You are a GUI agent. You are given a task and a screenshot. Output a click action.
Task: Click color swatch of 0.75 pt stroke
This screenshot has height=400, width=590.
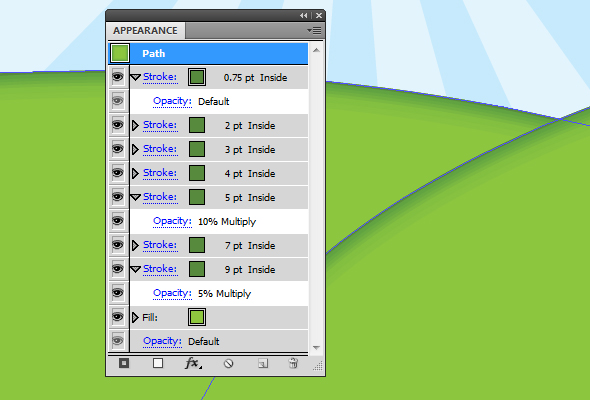pyautogui.click(x=197, y=77)
